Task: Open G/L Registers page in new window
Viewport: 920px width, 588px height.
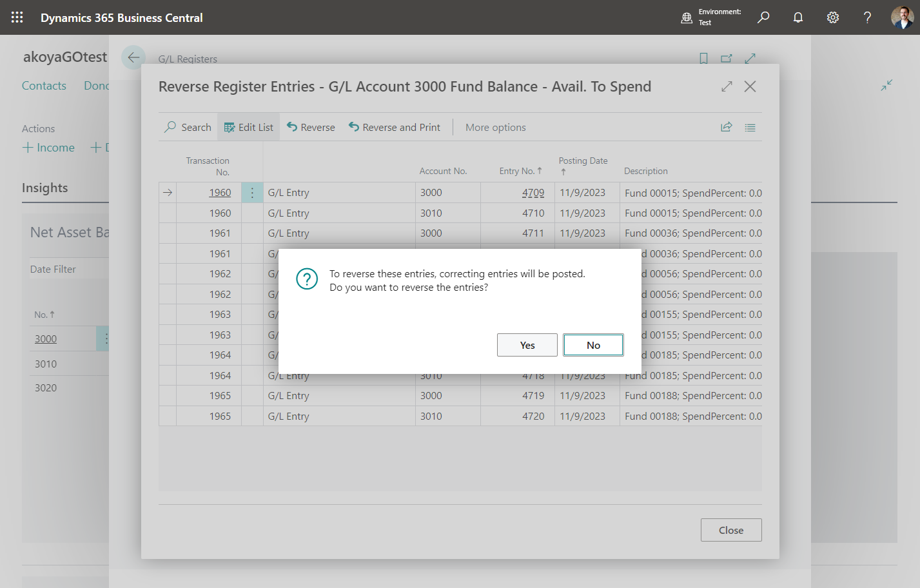Action: coord(727,59)
